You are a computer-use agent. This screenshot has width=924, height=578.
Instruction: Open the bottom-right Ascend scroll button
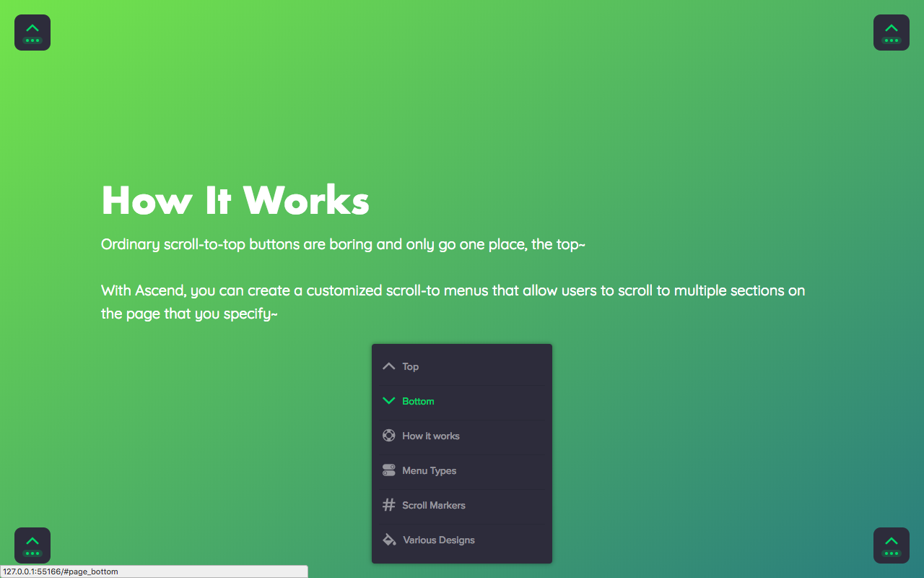pos(892,545)
